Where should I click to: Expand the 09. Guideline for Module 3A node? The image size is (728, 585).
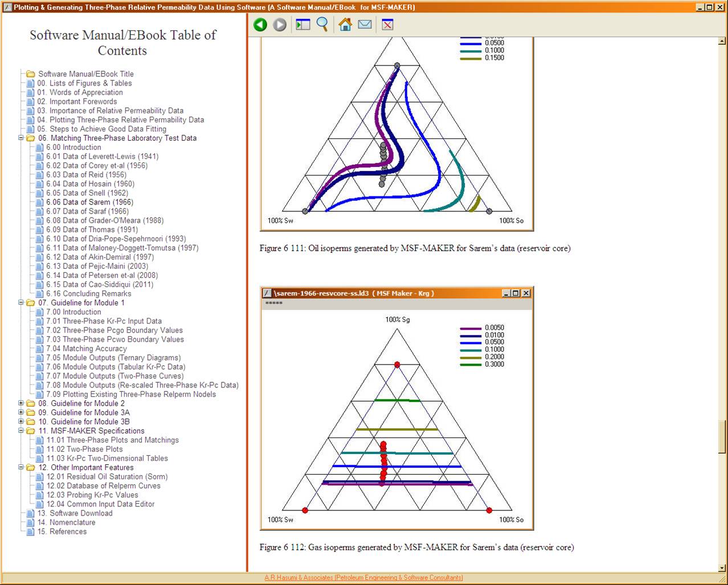tap(21, 412)
